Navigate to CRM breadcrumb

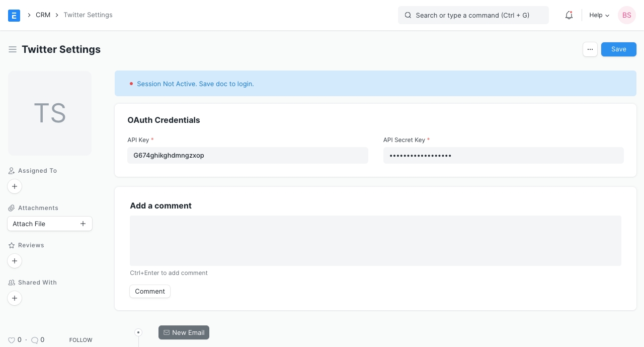pyautogui.click(x=43, y=15)
